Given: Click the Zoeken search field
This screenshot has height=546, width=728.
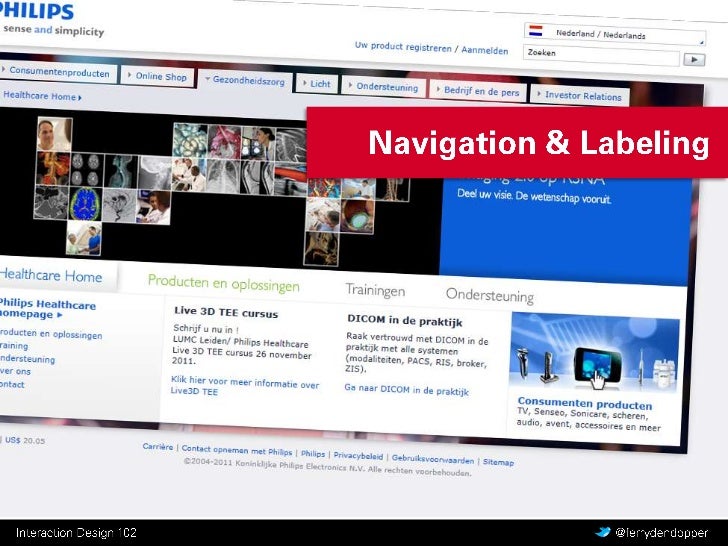Looking at the screenshot, I should tap(602, 55).
